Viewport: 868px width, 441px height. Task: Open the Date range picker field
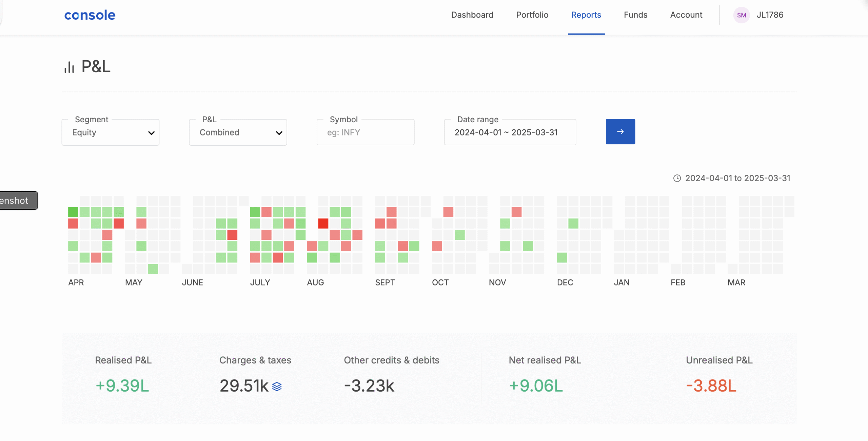click(x=510, y=132)
